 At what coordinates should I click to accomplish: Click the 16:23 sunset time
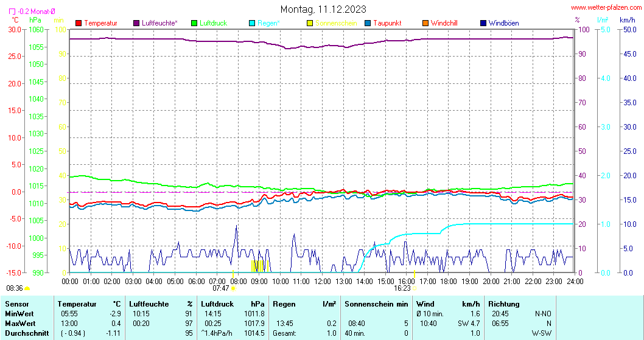[402, 288]
